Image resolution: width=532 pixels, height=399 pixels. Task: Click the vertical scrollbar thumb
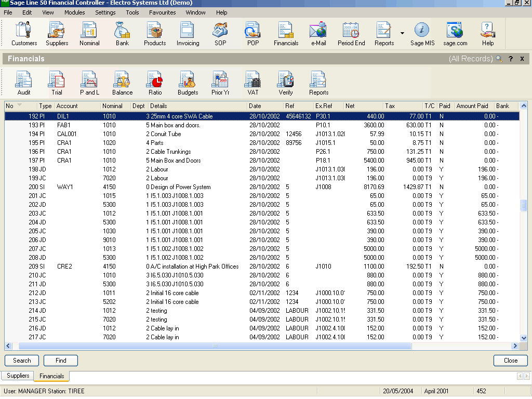pyautogui.click(x=524, y=205)
